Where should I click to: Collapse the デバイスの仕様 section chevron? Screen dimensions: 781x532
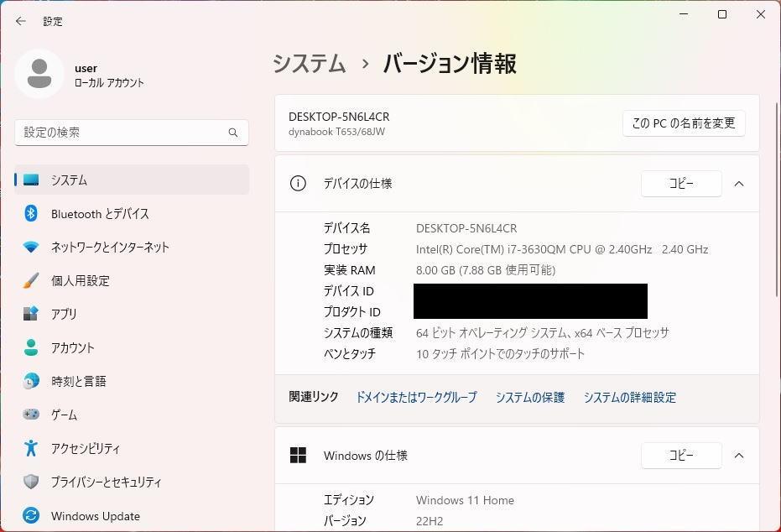[x=739, y=184]
